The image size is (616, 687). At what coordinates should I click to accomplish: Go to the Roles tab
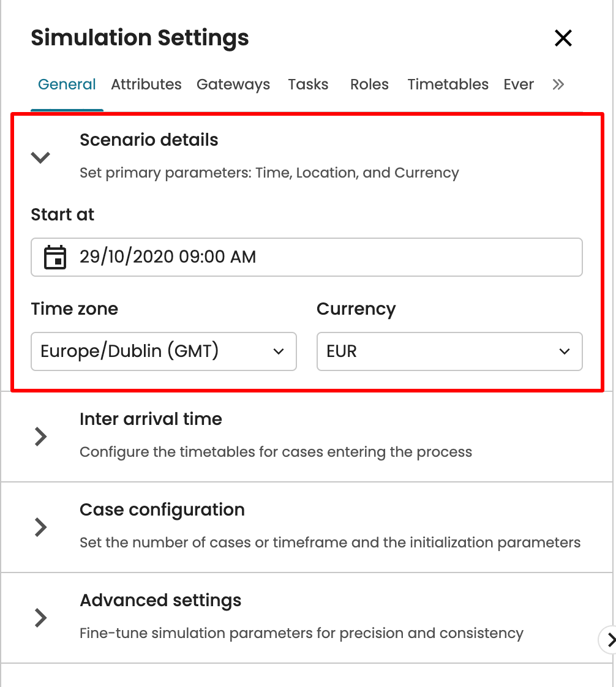click(x=369, y=84)
